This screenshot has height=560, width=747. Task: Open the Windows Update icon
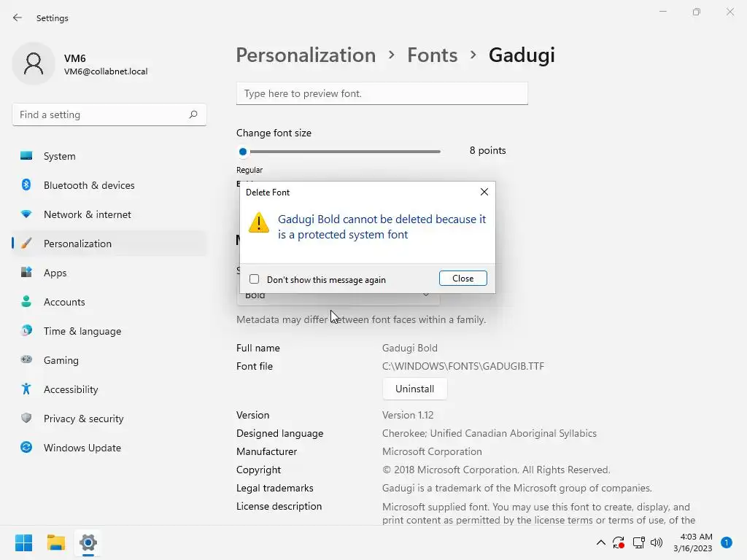pyautogui.click(x=26, y=448)
